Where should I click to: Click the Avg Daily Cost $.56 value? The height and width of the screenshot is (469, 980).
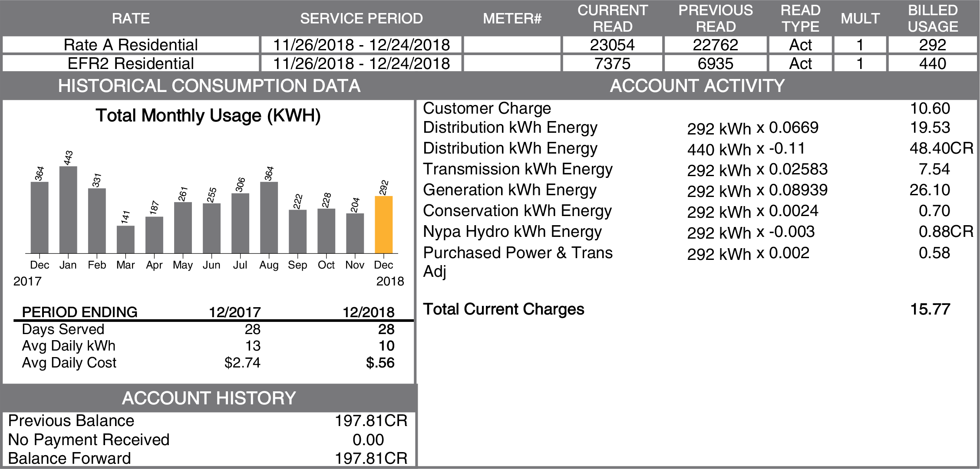(380, 363)
